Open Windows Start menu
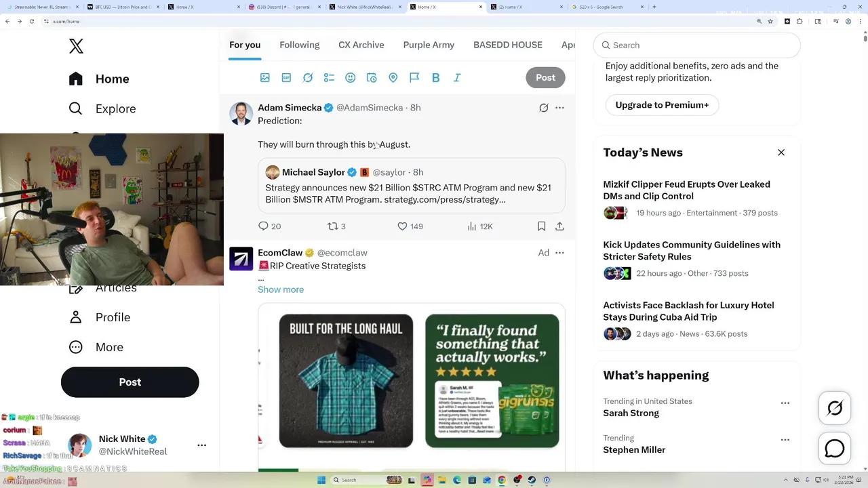This screenshot has width=868, height=488. [x=321, y=480]
